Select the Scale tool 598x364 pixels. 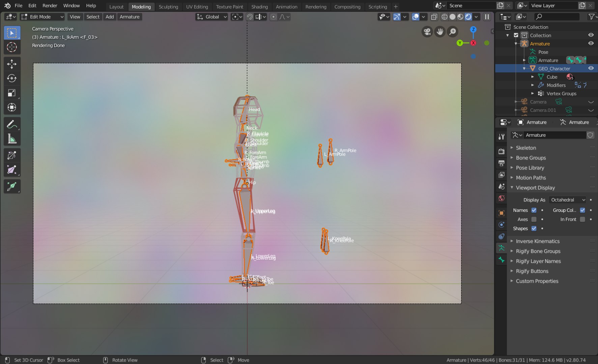[x=12, y=93]
